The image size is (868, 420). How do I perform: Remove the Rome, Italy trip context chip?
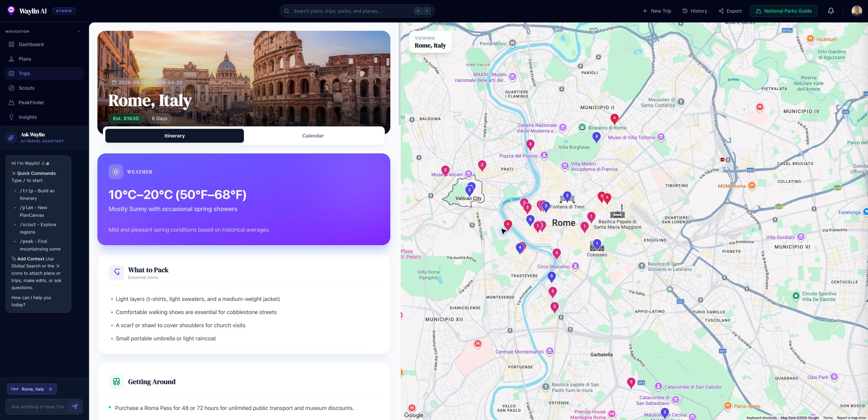click(x=51, y=389)
